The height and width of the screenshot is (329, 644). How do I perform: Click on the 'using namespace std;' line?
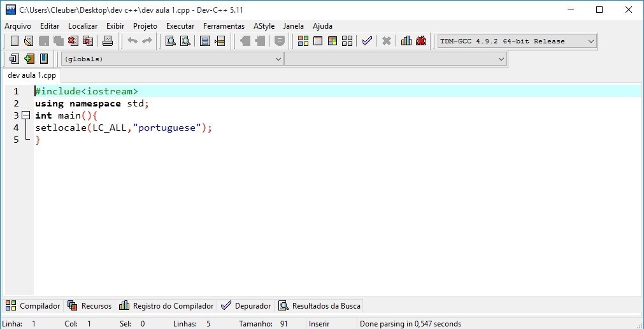point(92,104)
